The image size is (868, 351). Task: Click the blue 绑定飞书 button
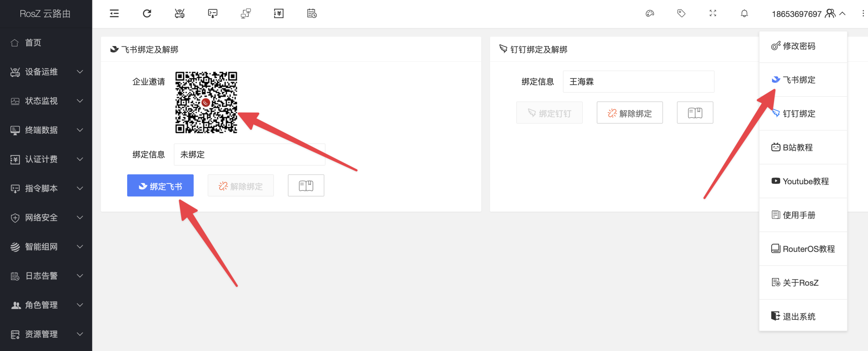tap(160, 185)
